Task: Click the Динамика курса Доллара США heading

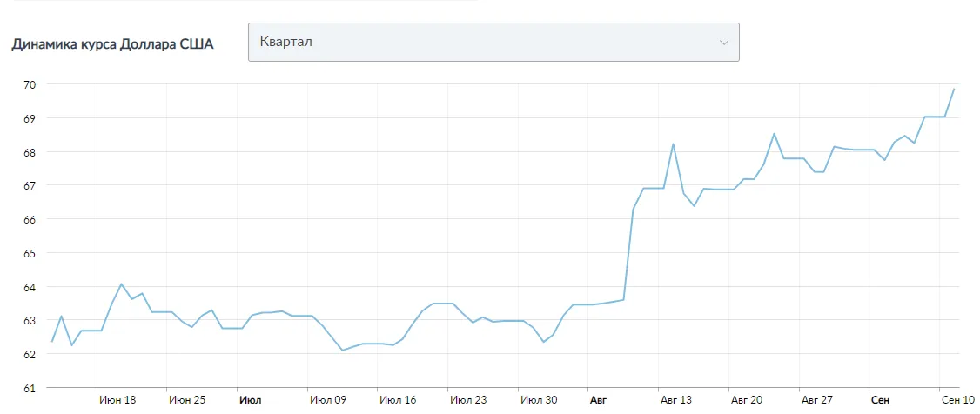Action: click(x=112, y=45)
